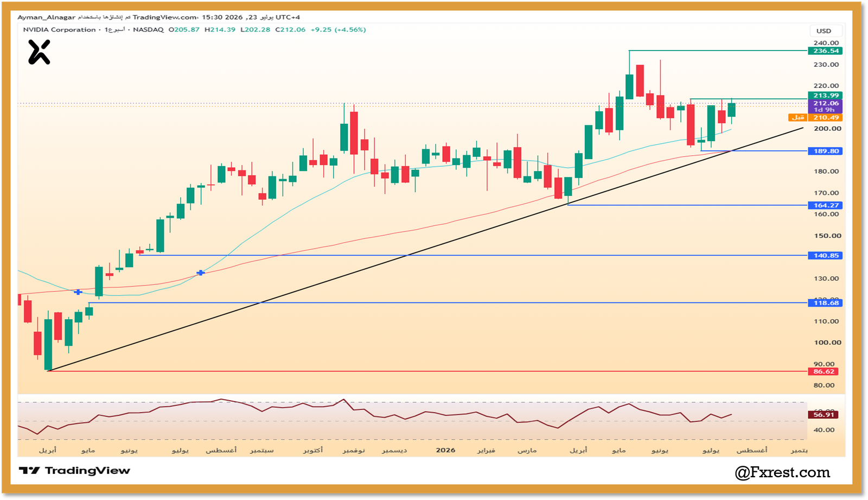Click 220.00 on the price axis

click(x=826, y=86)
